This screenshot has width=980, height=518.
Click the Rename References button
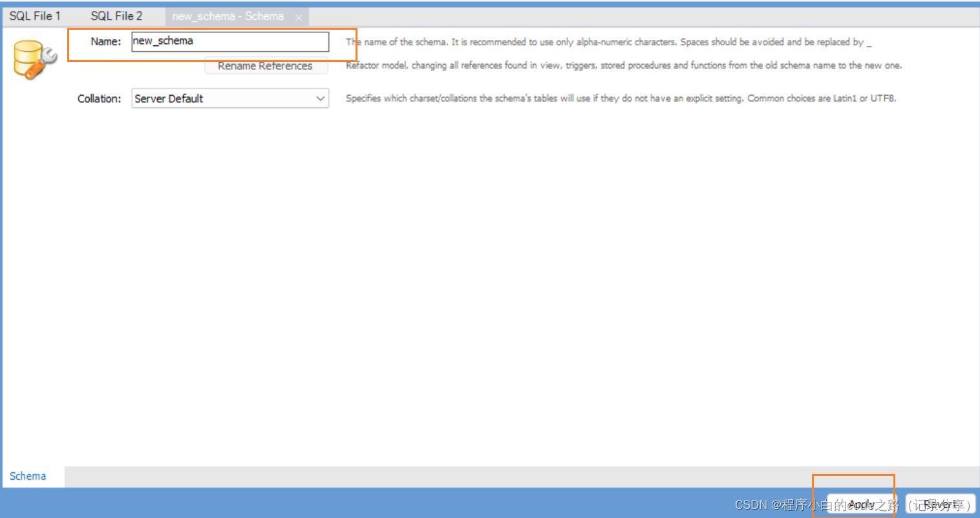[x=266, y=66]
